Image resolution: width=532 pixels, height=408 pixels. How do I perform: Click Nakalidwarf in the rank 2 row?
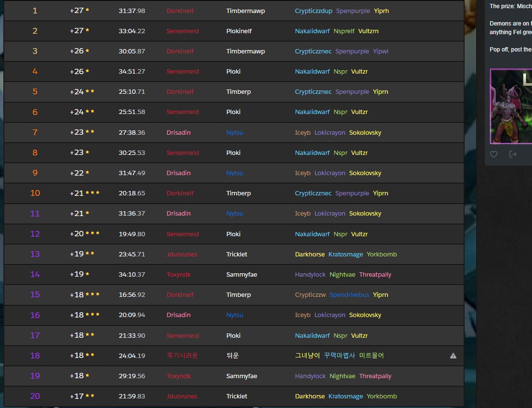[x=311, y=31]
